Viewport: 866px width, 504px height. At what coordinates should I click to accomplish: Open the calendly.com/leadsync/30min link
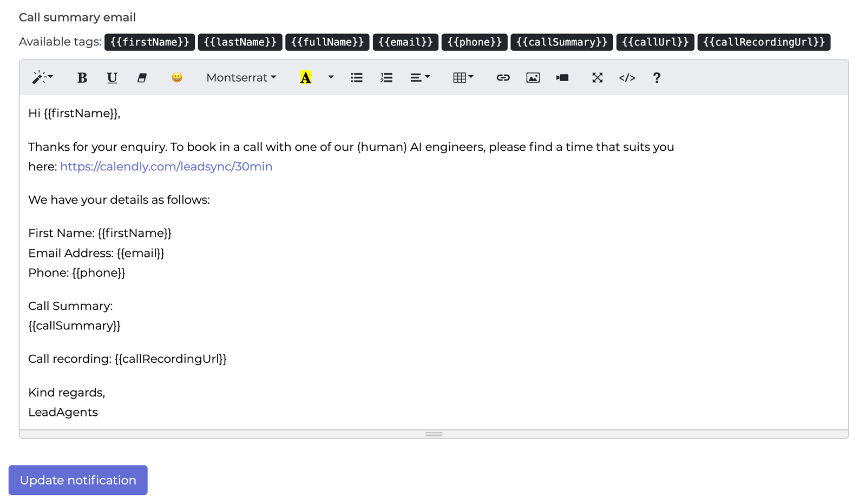pos(166,167)
